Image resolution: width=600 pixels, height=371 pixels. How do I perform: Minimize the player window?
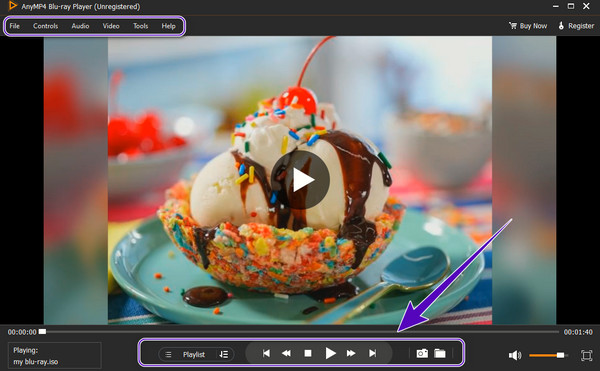(556, 6)
